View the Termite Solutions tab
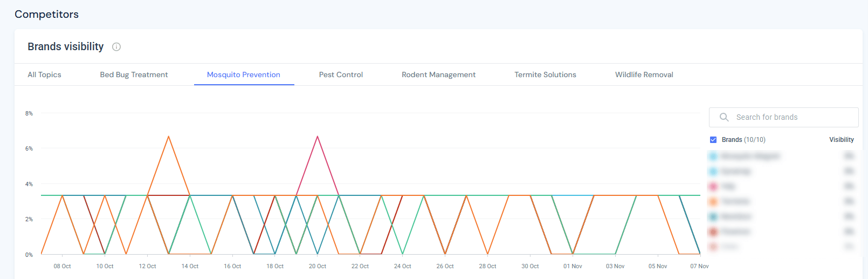 click(x=545, y=74)
